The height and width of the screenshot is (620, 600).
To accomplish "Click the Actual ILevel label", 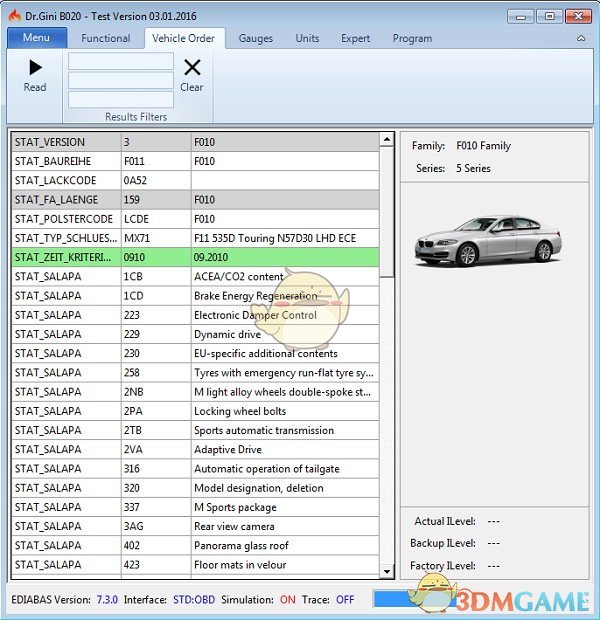I will (x=445, y=521).
